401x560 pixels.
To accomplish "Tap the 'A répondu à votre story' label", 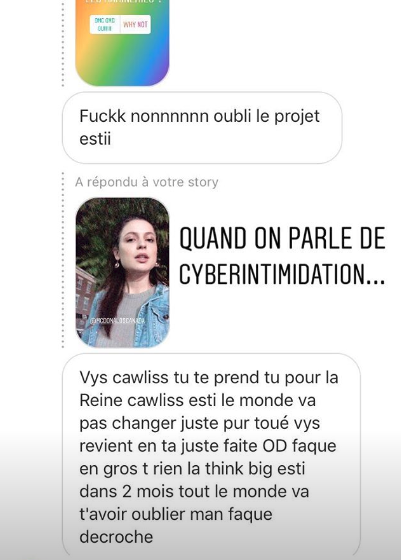I will [x=146, y=182].
